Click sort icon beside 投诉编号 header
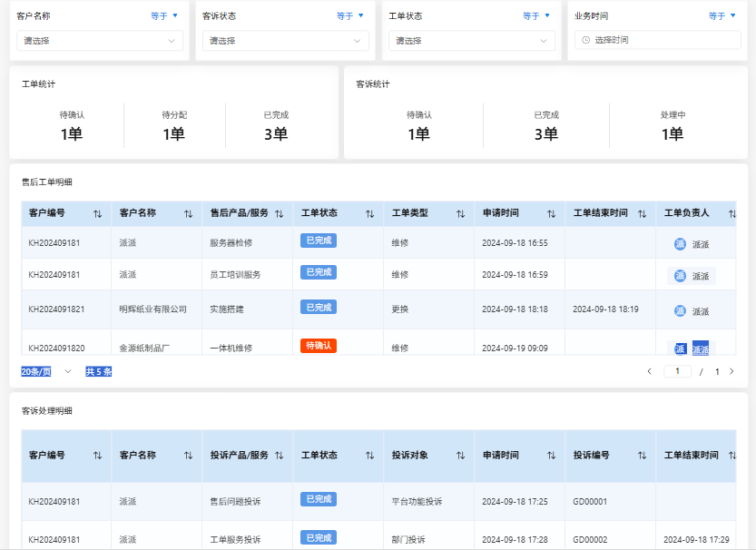 tap(642, 455)
